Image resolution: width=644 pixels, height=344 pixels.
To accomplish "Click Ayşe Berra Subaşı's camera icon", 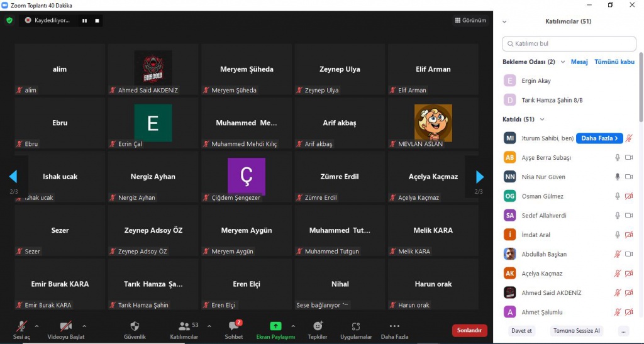I will [x=629, y=158].
